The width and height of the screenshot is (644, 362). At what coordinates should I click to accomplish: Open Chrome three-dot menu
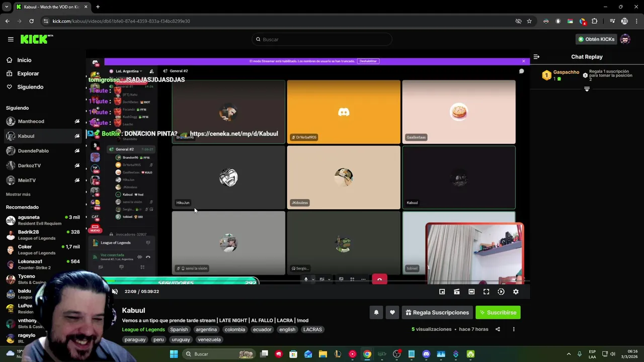637,21
